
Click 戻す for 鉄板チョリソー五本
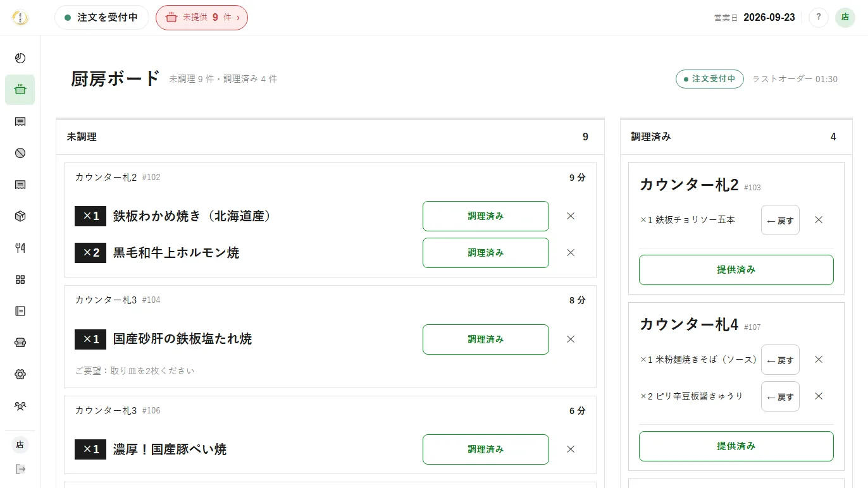[x=780, y=220]
